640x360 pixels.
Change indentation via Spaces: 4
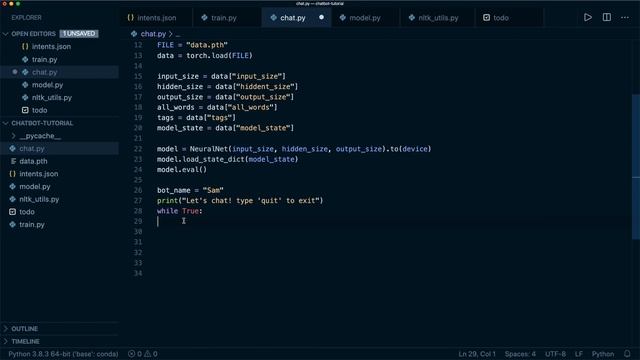pyautogui.click(x=520, y=354)
